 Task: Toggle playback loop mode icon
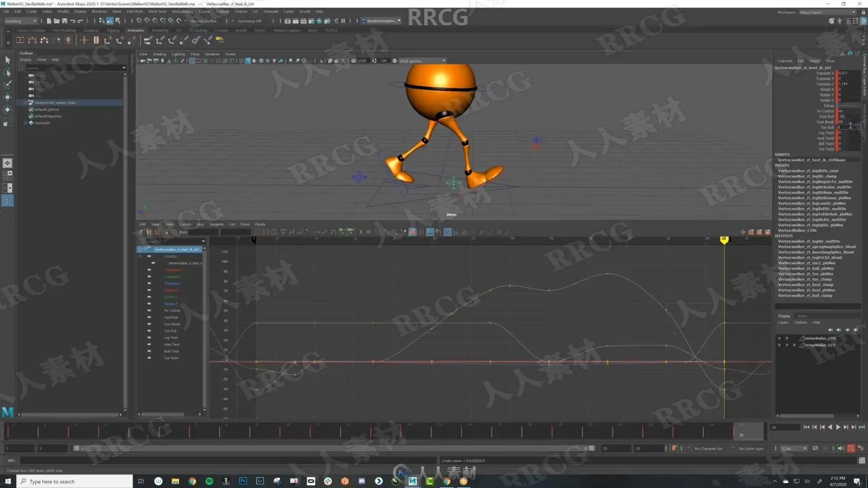coord(815,448)
